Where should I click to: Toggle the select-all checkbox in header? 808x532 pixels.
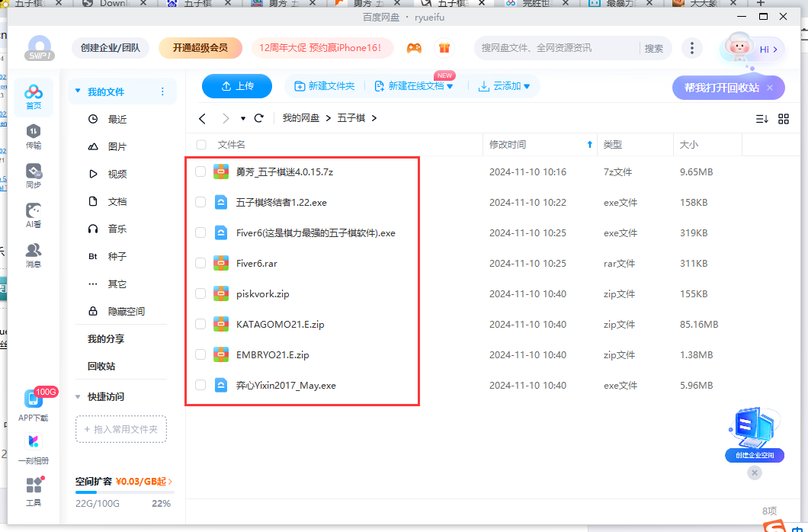(201, 145)
